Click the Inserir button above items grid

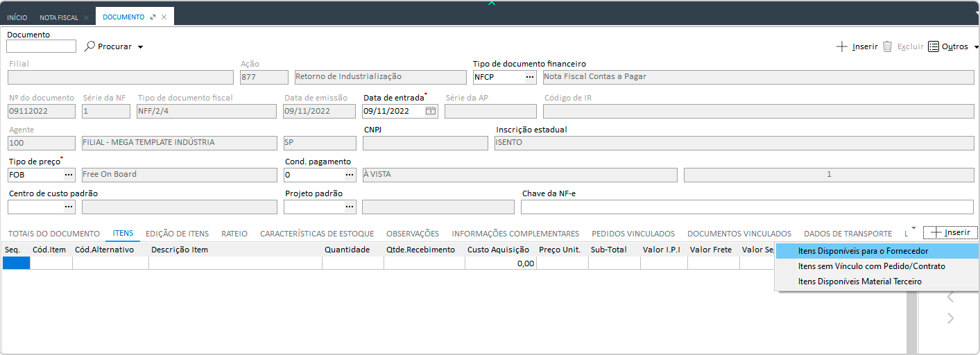tap(950, 233)
